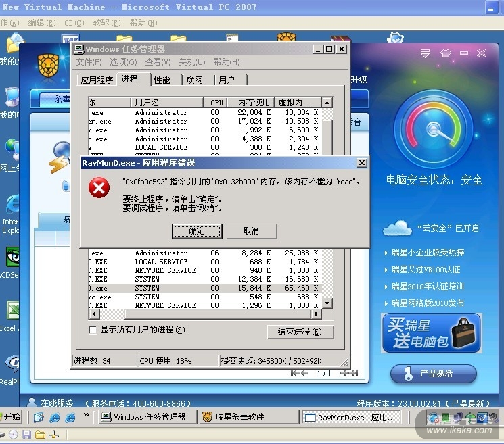Open Rising antivirus main menu dropdown icon
This screenshot has height=444, width=504.
pyautogui.click(x=425, y=53)
